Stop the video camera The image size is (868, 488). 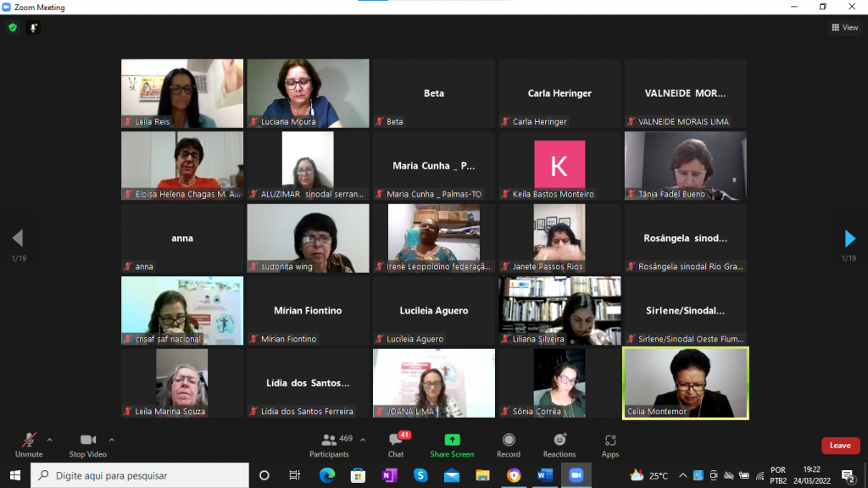point(88,444)
